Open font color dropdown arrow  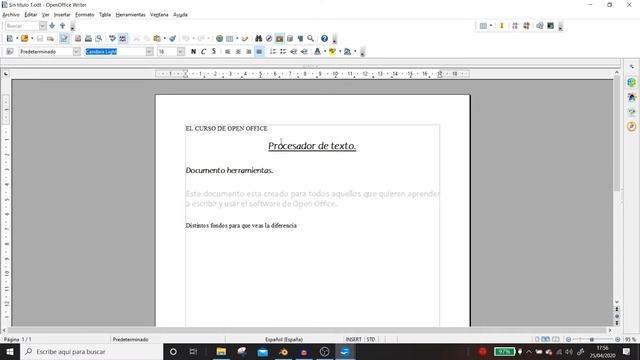(325, 51)
